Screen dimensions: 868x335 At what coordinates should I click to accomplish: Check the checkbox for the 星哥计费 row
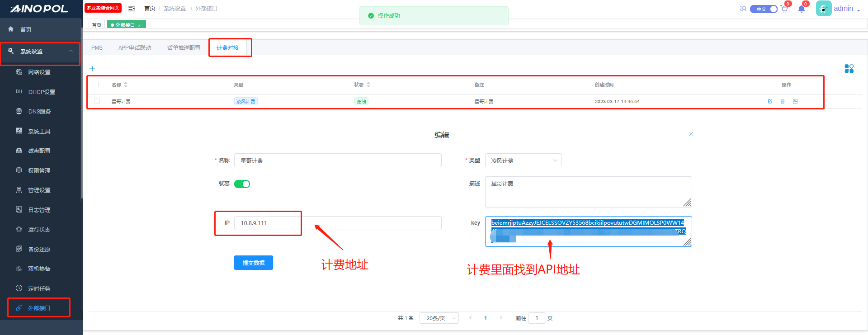click(97, 101)
